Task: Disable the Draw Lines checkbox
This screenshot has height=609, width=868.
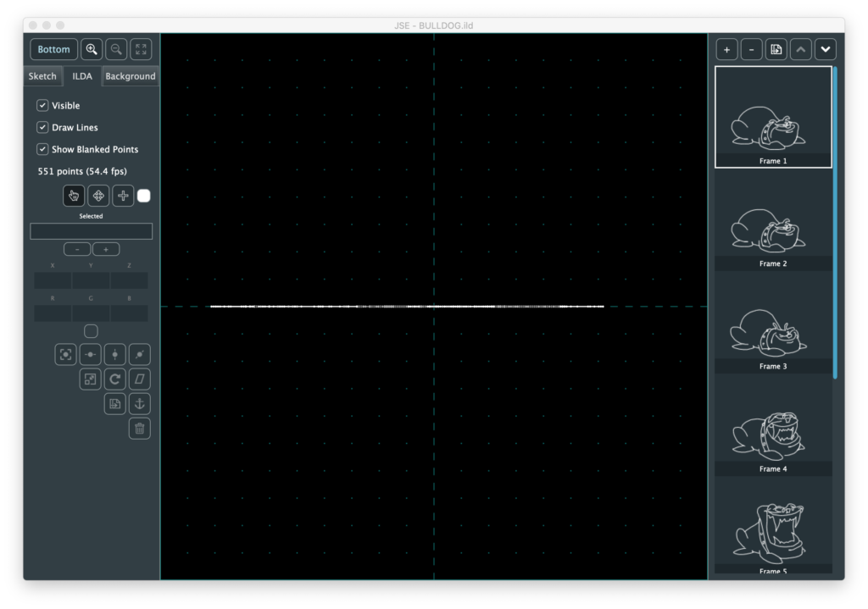Action: tap(42, 127)
